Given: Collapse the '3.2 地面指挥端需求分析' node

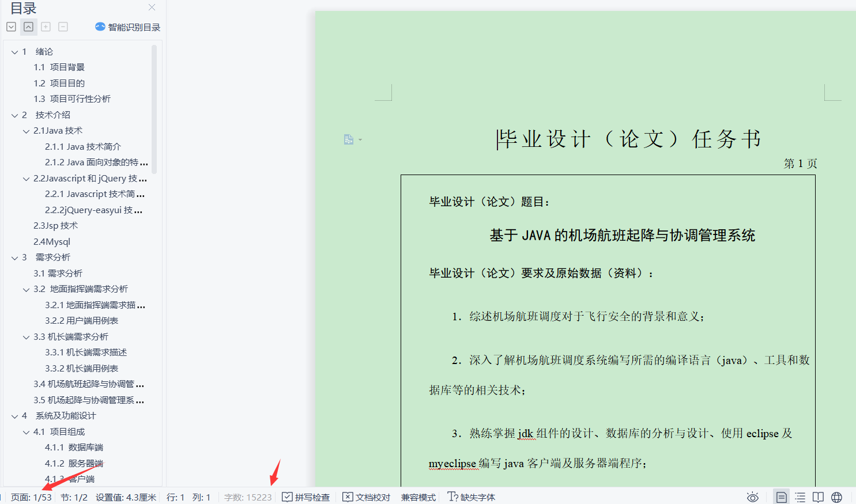Looking at the screenshot, I should click(x=26, y=289).
